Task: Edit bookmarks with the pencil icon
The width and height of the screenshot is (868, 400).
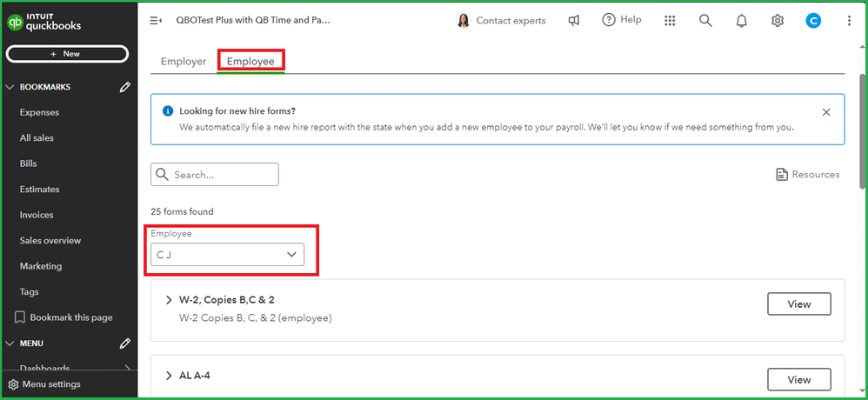Action: pyautogui.click(x=125, y=87)
